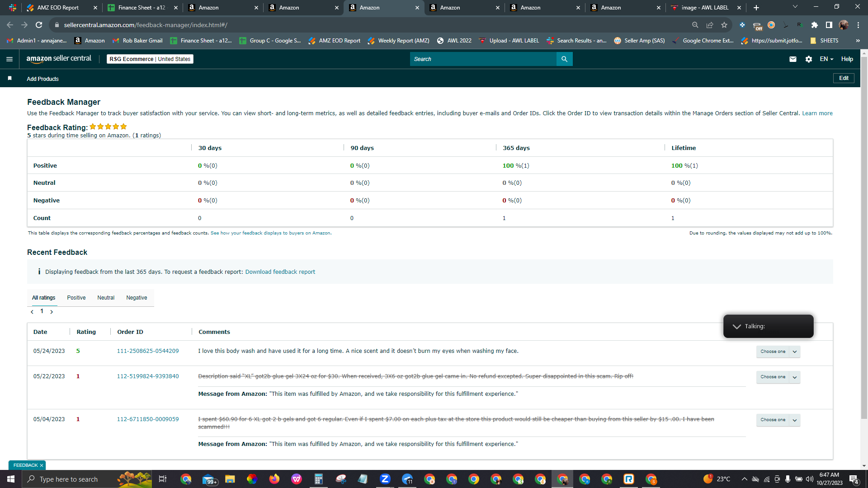The height and width of the screenshot is (488, 868).
Task: Click the share page icon in address bar
Action: coord(710,25)
